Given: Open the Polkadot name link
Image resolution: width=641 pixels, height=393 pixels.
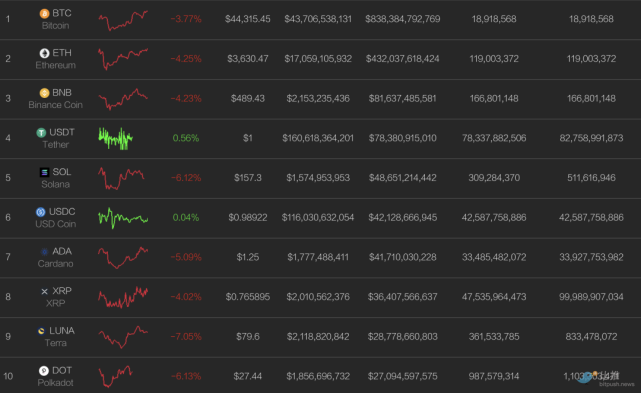Looking at the screenshot, I should 56,383.
